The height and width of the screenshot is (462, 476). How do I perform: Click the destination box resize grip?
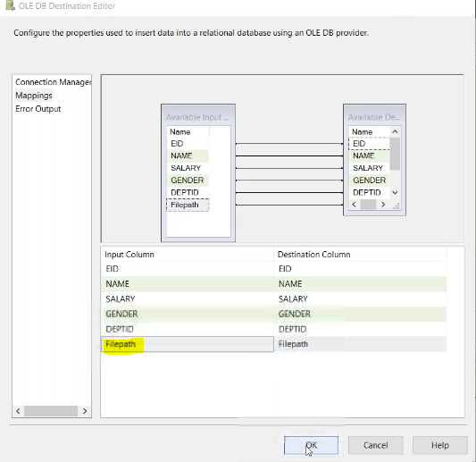click(x=396, y=206)
